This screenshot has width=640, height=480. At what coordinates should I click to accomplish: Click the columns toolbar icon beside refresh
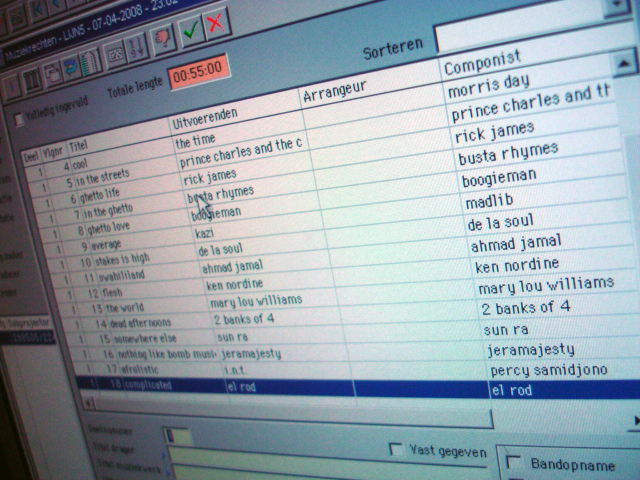[x=89, y=64]
